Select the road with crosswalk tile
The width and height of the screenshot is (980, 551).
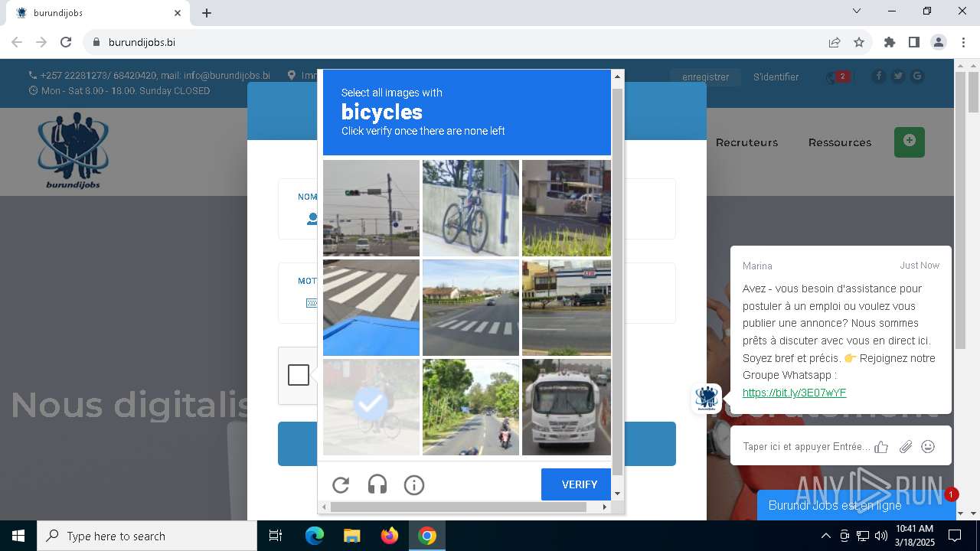(x=471, y=308)
